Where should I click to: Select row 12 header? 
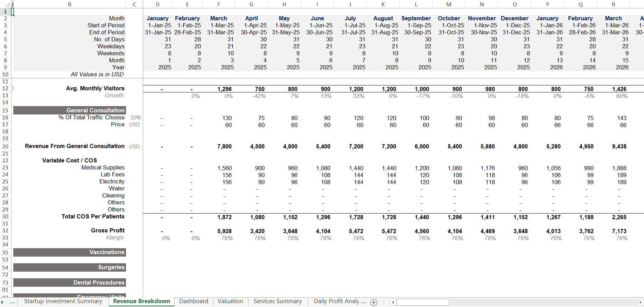[x=5, y=89]
